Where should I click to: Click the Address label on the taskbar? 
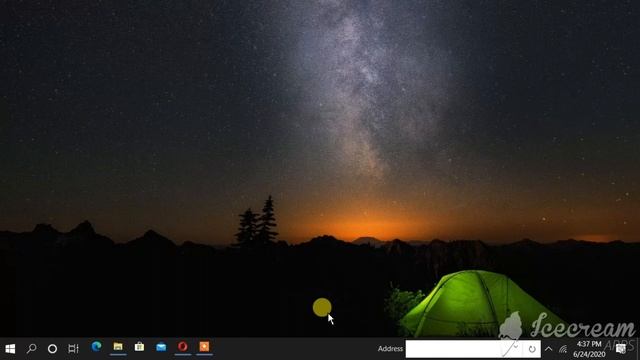pyautogui.click(x=390, y=349)
